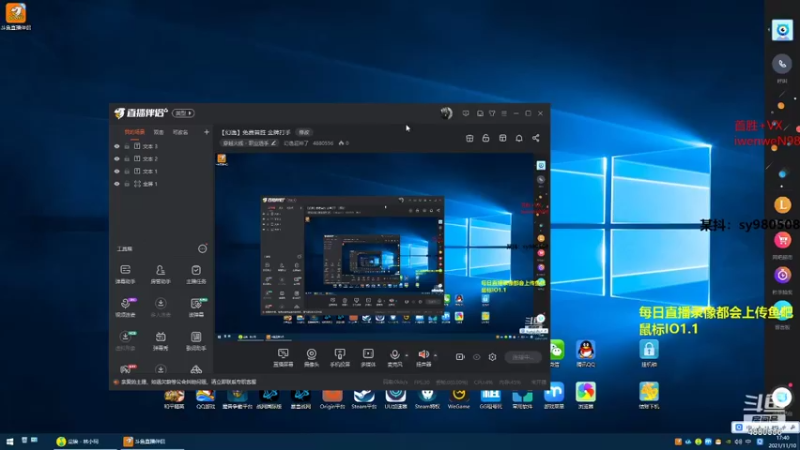Open the game tool with red badge

coord(126,369)
